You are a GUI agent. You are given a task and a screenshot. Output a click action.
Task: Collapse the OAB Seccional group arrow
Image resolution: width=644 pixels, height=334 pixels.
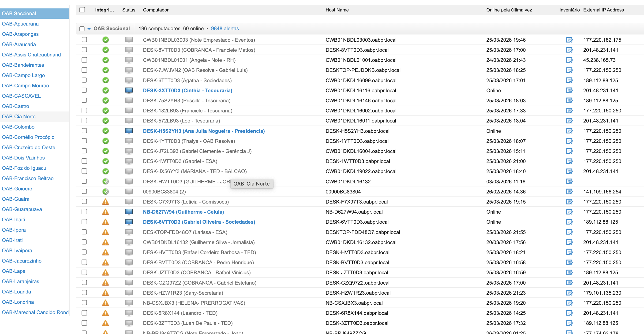pyautogui.click(x=89, y=29)
